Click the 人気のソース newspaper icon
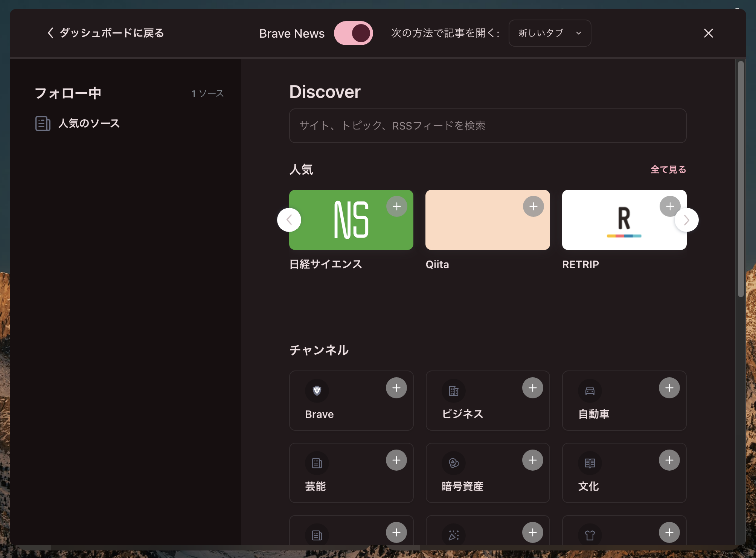The height and width of the screenshot is (558, 756). (43, 123)
